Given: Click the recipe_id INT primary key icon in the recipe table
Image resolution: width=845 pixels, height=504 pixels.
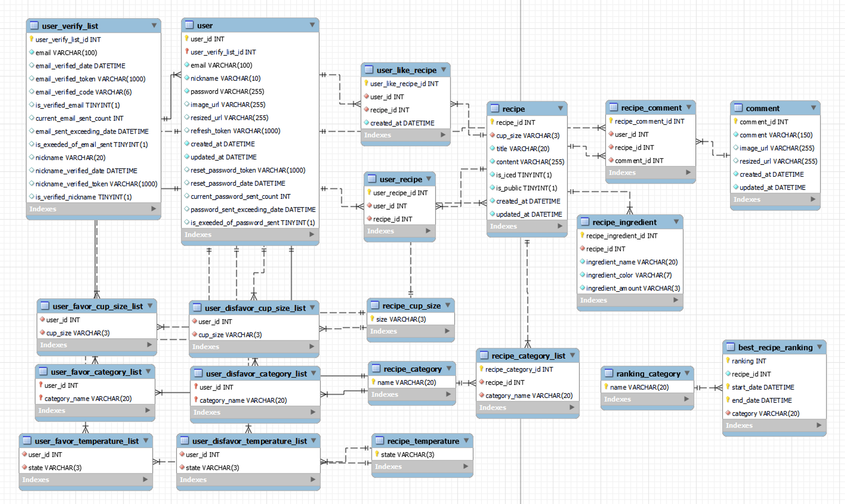Looking at the screenshot, I should pos(492,122).
